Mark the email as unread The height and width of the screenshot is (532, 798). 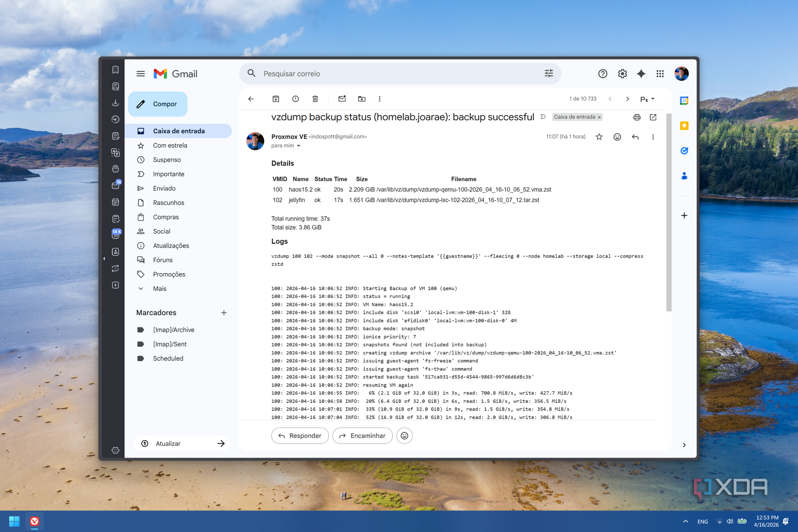342,99
